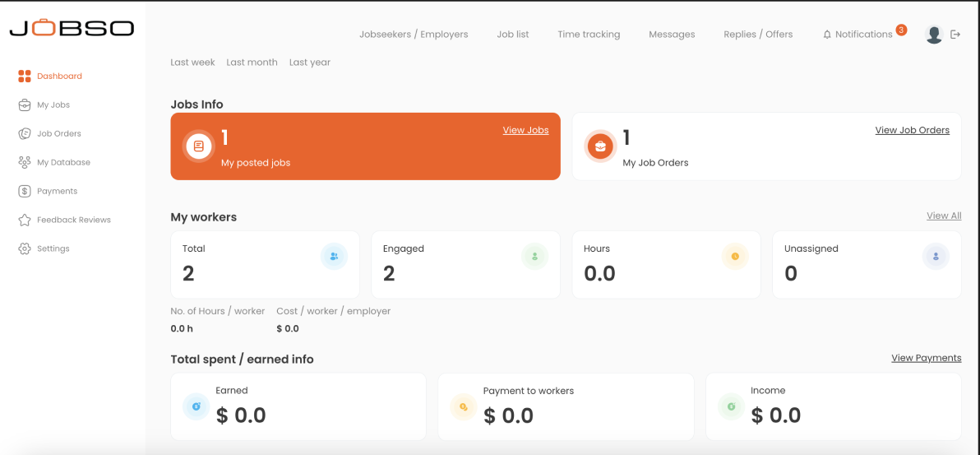Image resolution: width=980 pixels, height=455 pixels.
Task: Switch to Last year filter
Action: pyautogui.click(x=310, y=63)
